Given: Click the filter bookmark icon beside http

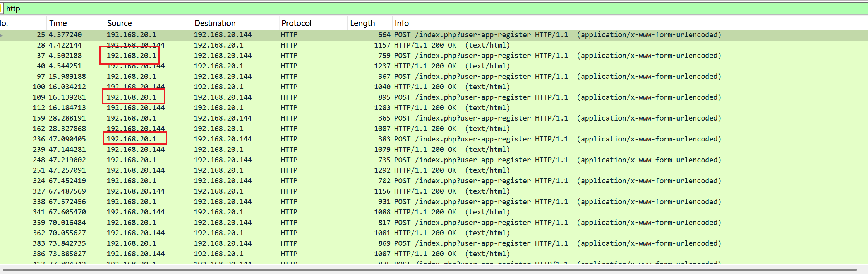Looking at the screenshot, I should pyautogui.click(x=1, y=9).
